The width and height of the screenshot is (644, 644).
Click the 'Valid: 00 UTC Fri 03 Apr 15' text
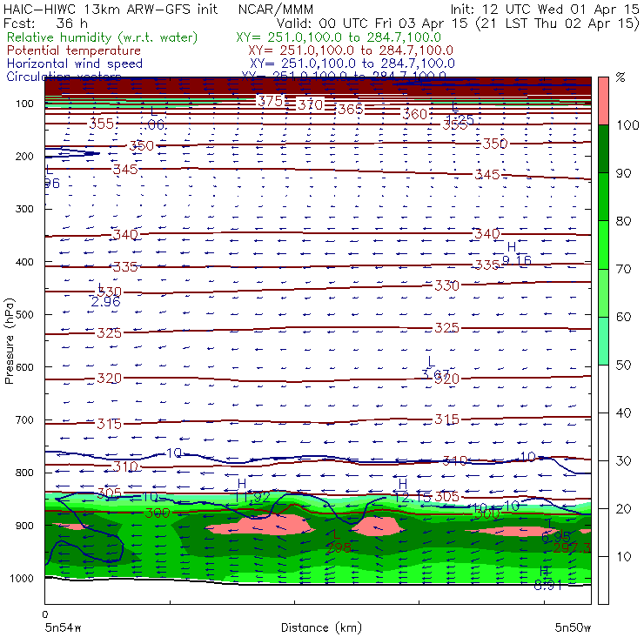[x=372, y=23]
